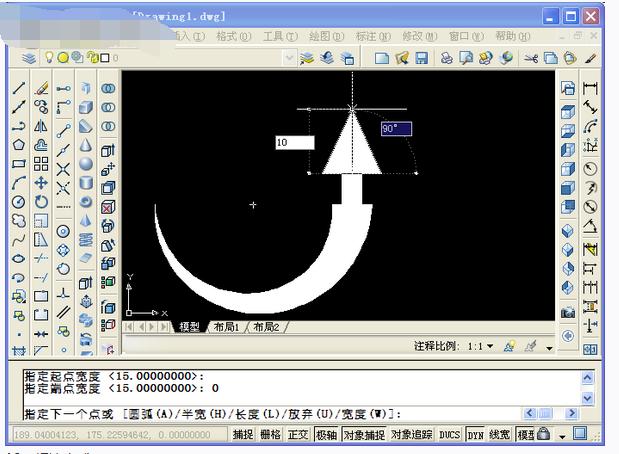Open the layer selection dropdown
The height and width of the screenshot is (454, 619).
290,58
